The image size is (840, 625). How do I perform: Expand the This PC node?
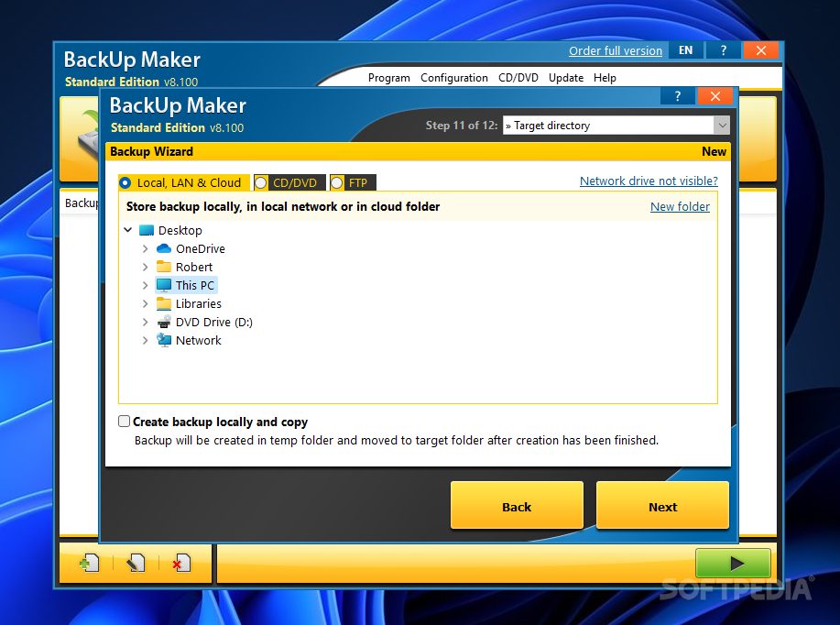(x=145, y=285)
